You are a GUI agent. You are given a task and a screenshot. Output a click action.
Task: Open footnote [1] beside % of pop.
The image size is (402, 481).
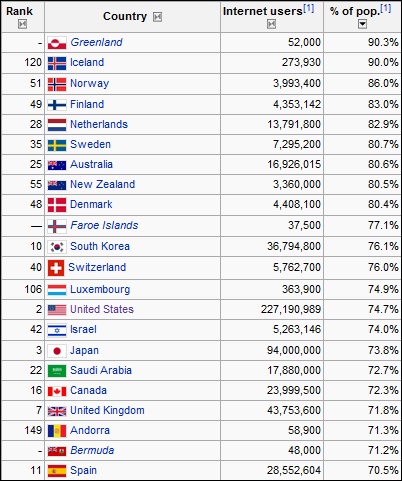(x=386, y=8)
